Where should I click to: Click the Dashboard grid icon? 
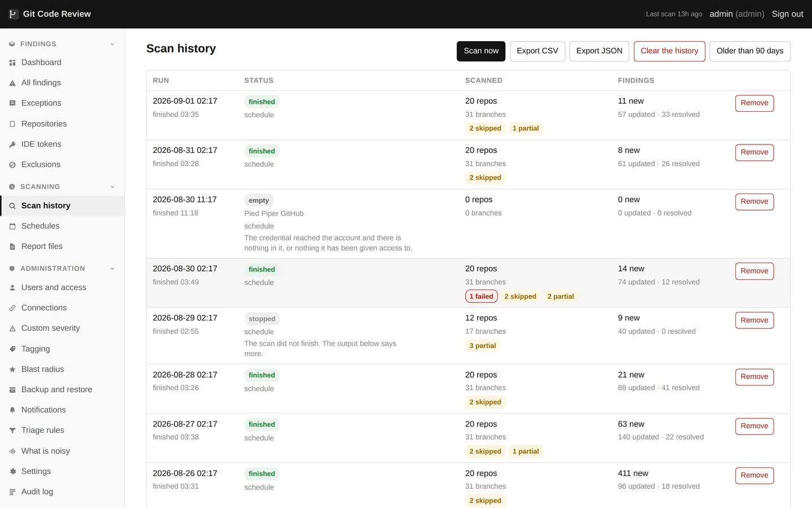pos(12,63)
